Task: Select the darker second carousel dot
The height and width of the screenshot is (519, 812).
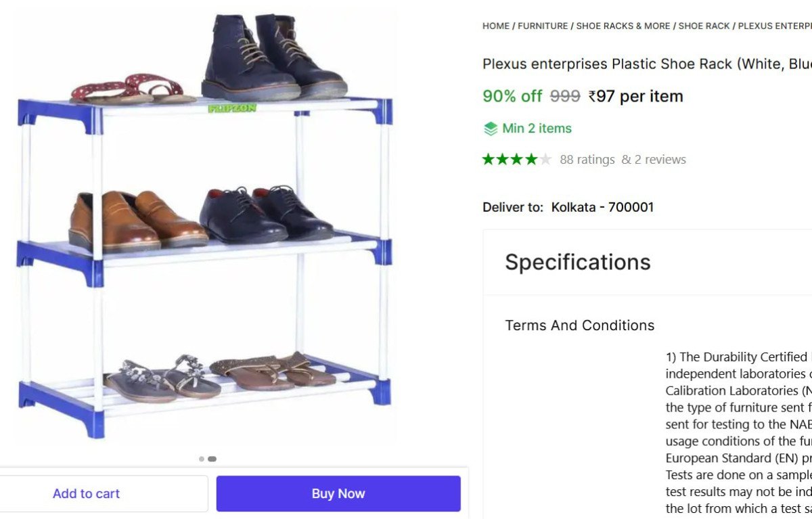Action: click(212, 459)
